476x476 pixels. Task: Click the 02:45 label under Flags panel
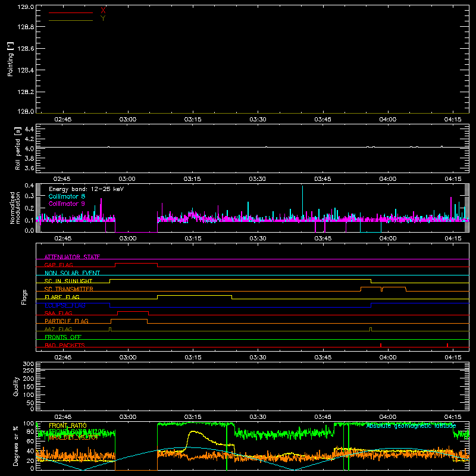tap(63, 358)
